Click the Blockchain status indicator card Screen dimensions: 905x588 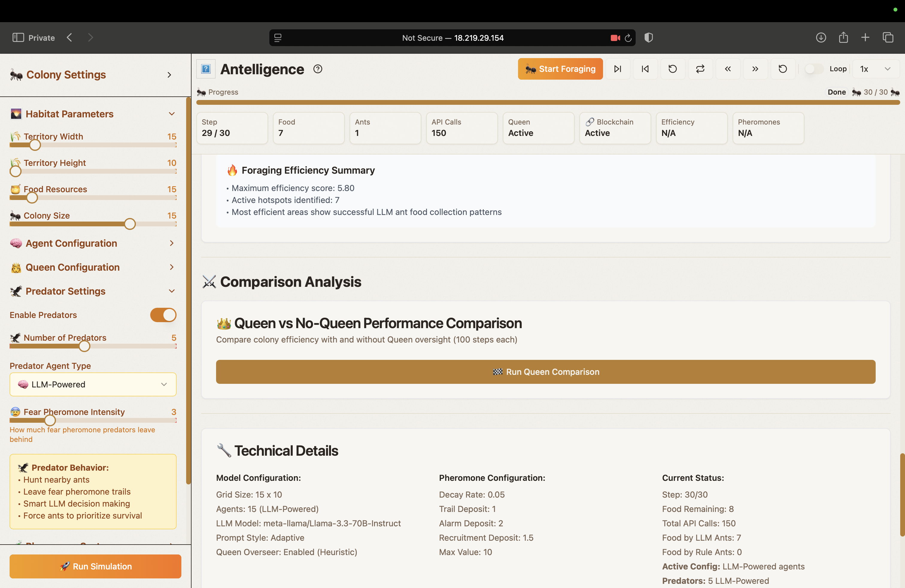click(x=615, y=128)
